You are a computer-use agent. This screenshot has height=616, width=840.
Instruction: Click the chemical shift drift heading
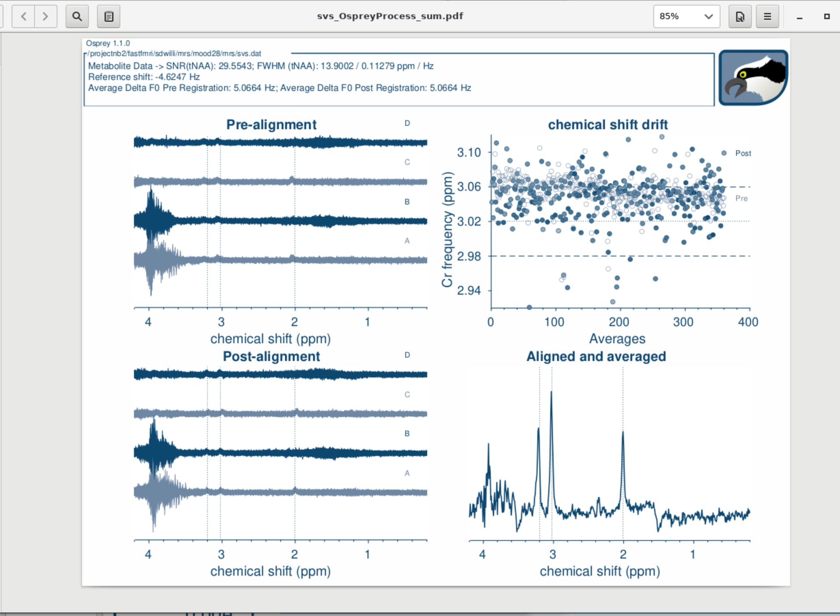coord(608,125)
